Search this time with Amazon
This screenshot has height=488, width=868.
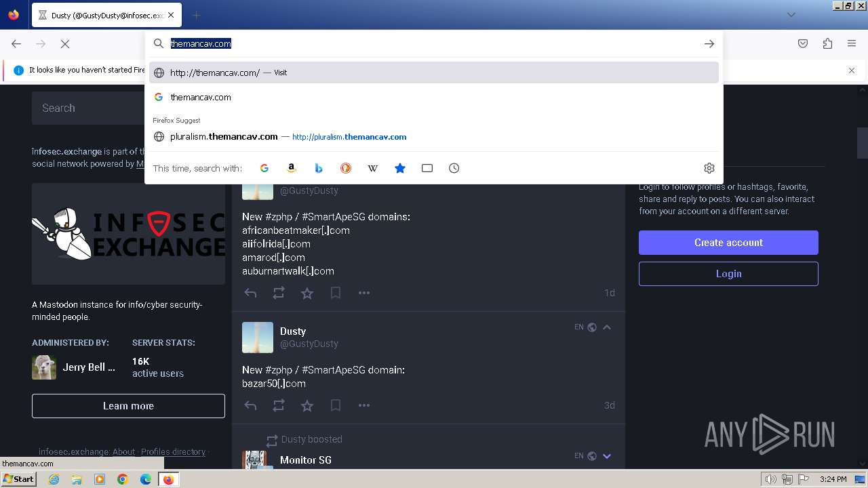click(292, 168)
